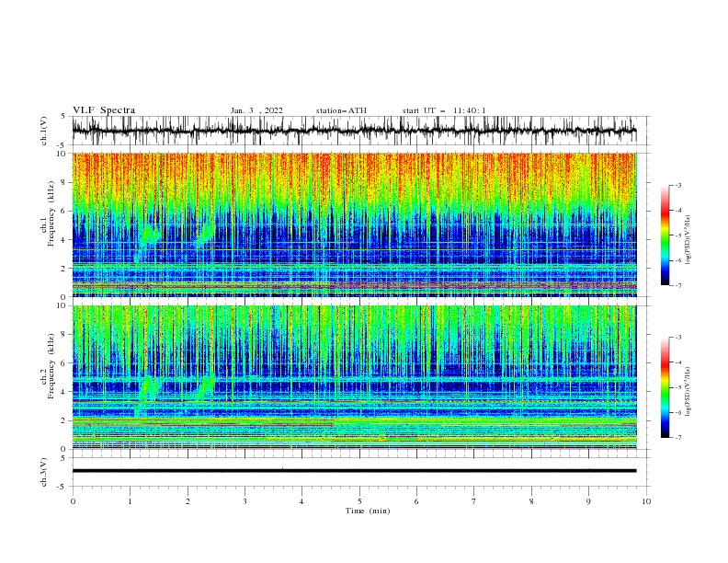
Task: Click the time axis tick label "3"
Action: click(245, 501)
